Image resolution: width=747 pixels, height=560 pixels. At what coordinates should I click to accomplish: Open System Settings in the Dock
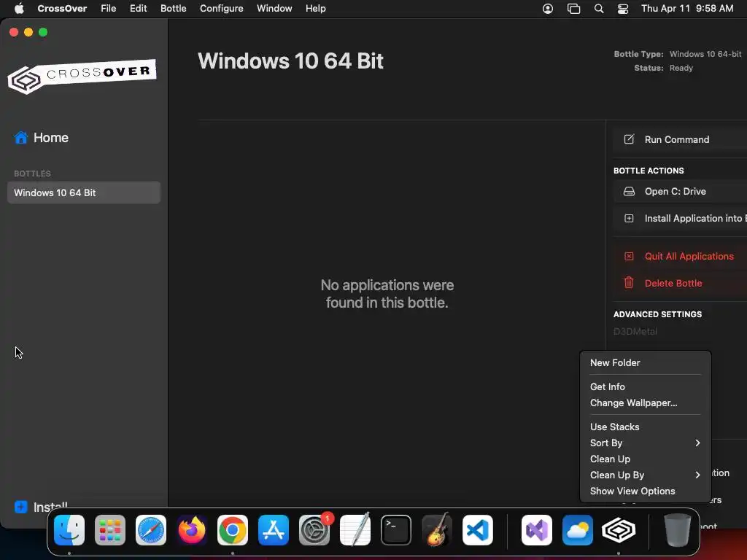pyautogui.click(x=314, y=530)
